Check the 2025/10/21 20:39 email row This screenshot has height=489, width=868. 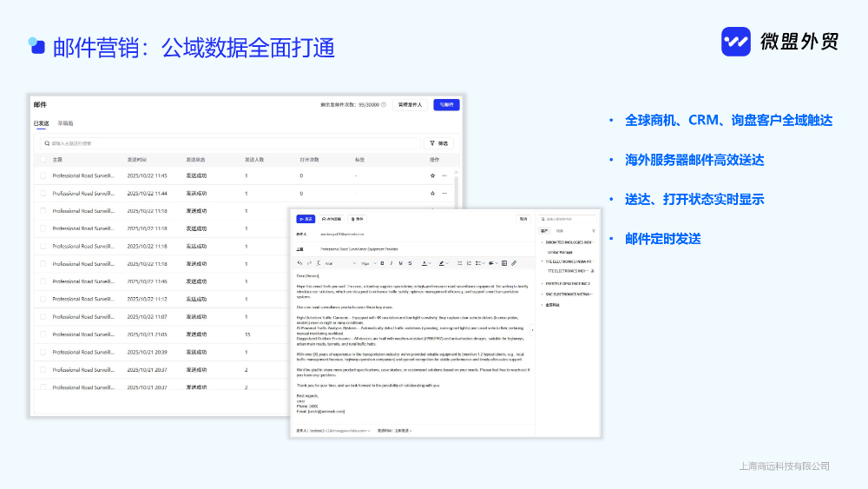(x=43, y=353)
